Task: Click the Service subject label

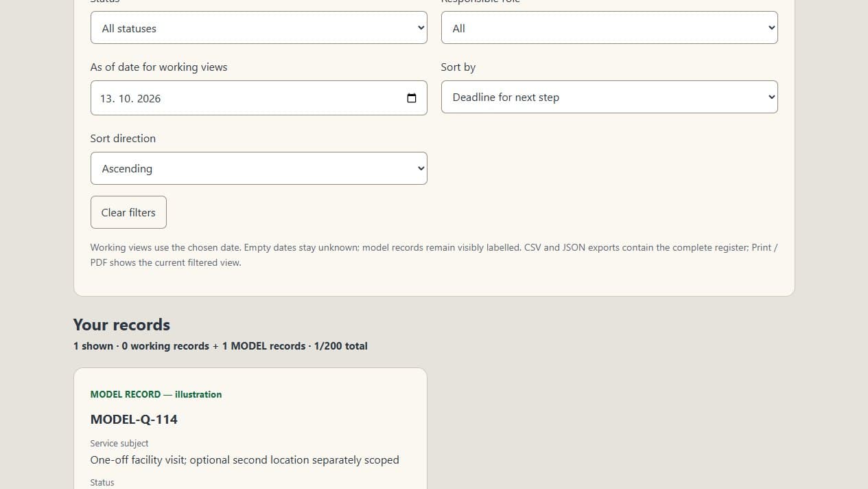Action: [119, 444]
